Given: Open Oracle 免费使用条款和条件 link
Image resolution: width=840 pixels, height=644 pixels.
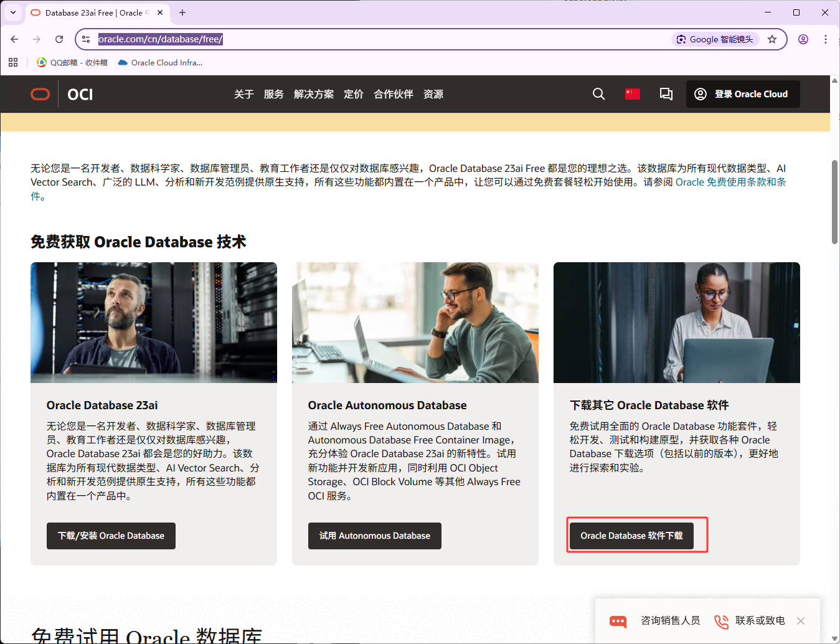Looking at the screenshot, I should [x=731, y=182].
